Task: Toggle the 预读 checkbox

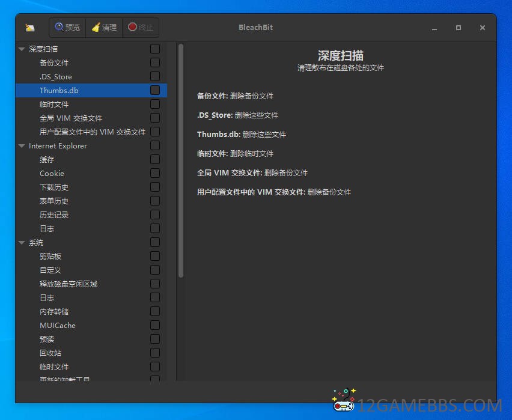Action: tap(155, 339)
